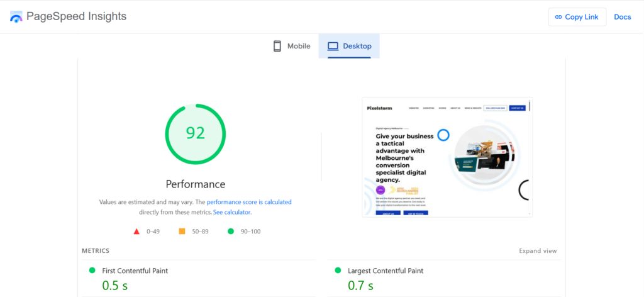Open the PageSpeed Insights title link

(76, 16)
